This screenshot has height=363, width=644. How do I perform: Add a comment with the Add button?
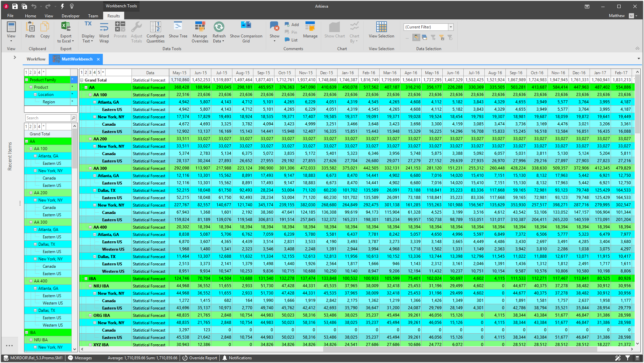292,24
